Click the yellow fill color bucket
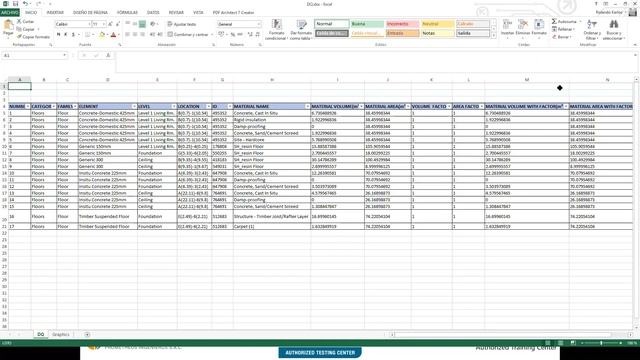Viewport: 640px width, 360px height. tap(102, 35)
